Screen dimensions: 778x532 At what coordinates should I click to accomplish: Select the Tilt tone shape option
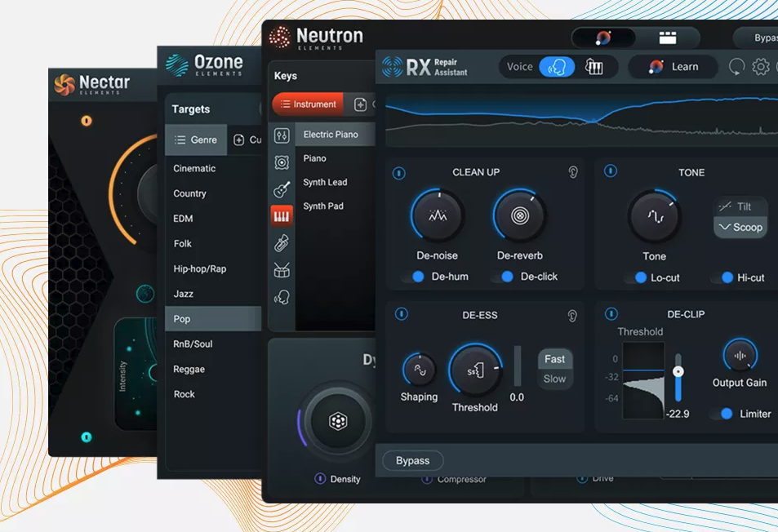(740, 206)
